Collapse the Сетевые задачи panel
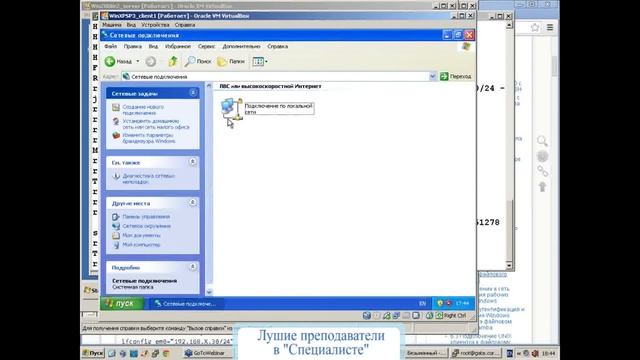The width and height of the screenshot is (640, 360). [193, 93]
